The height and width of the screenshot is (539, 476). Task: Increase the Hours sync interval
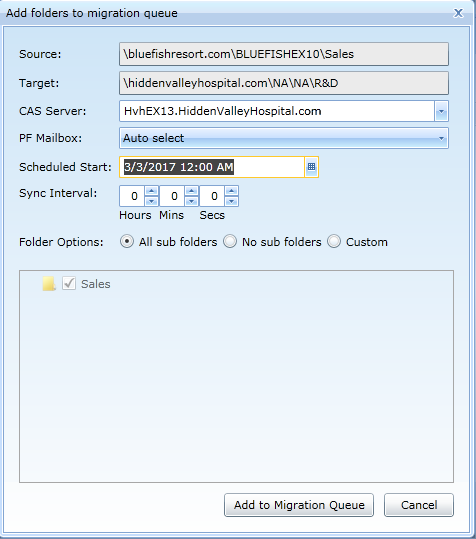pos(151,191)
